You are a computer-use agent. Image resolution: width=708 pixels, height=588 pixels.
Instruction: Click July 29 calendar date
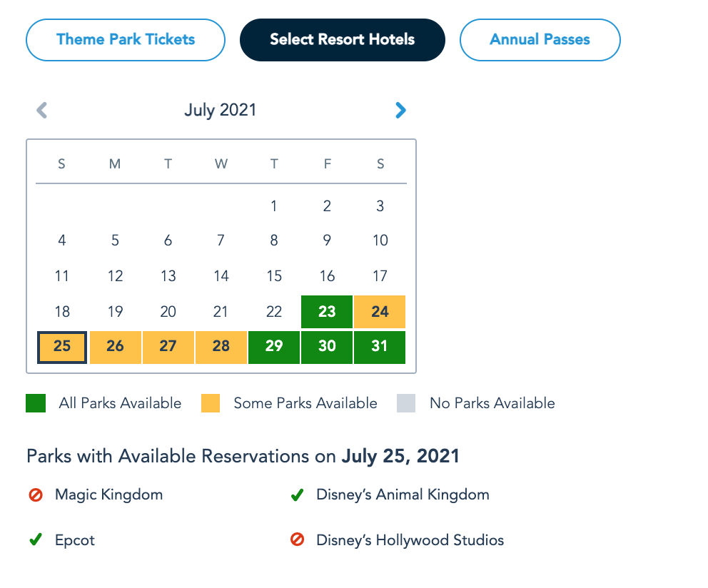pos(274,347)
